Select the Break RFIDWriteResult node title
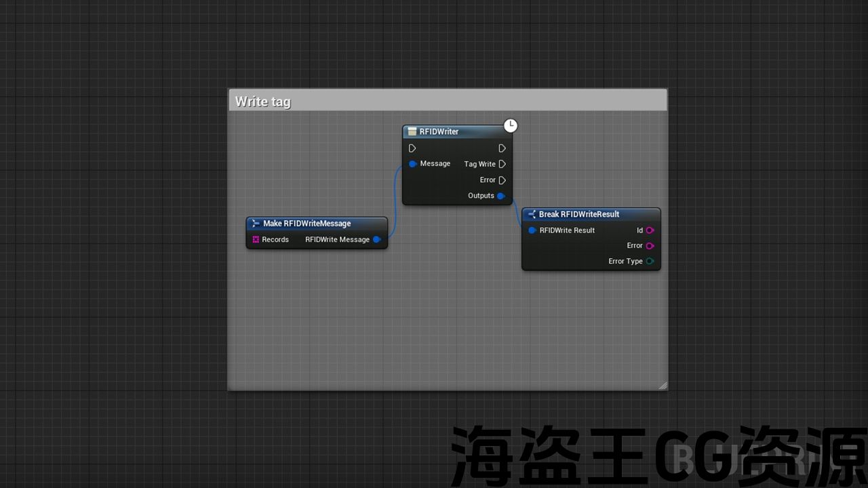Viewport: 868px width, 488px height. pos(579,214)
